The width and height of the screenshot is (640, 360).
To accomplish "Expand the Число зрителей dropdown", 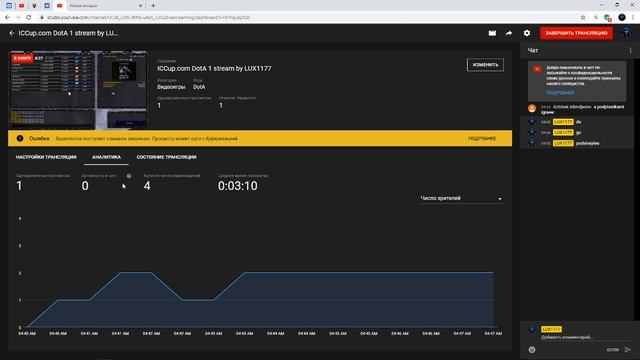I will (461, 198).
